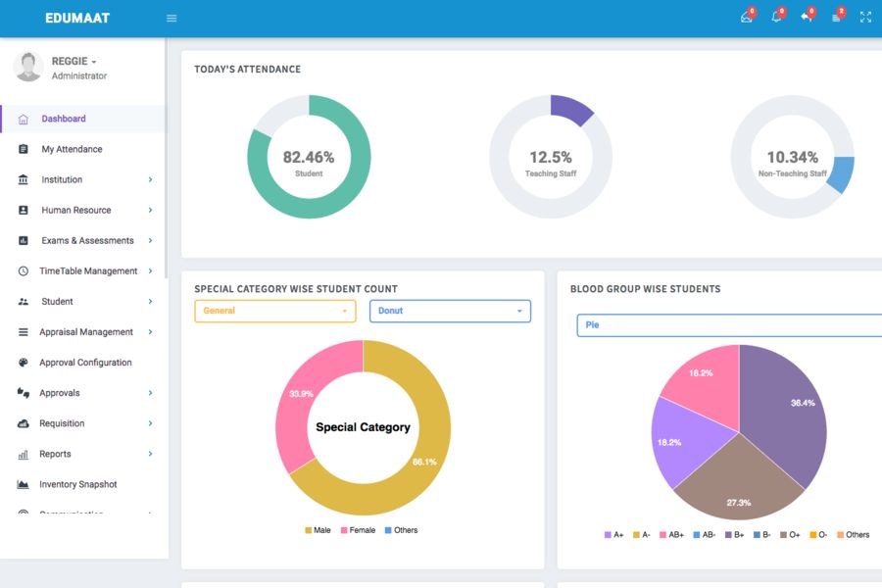Image resolution: width=882 pixels, height=588 pixels.
Task: Expand the Human Resource menu chevron
Action: point(150,210)
